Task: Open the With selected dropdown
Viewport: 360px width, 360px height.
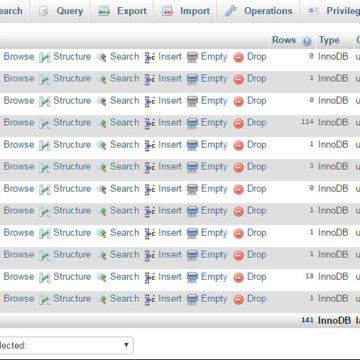Action: tap(66, 345)
